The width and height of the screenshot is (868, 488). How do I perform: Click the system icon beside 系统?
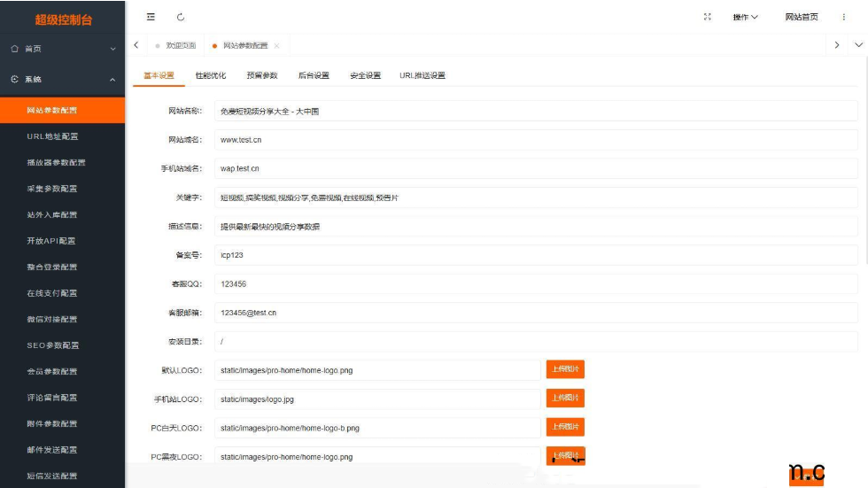tap(15, 79)
